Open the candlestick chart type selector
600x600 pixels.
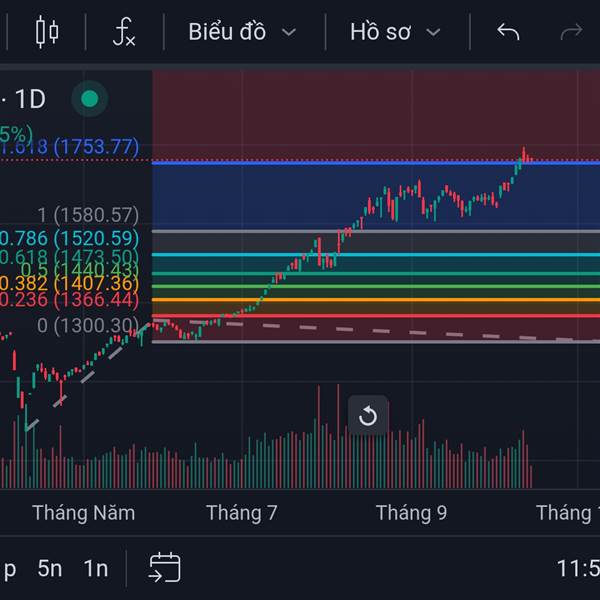[47, 32]
